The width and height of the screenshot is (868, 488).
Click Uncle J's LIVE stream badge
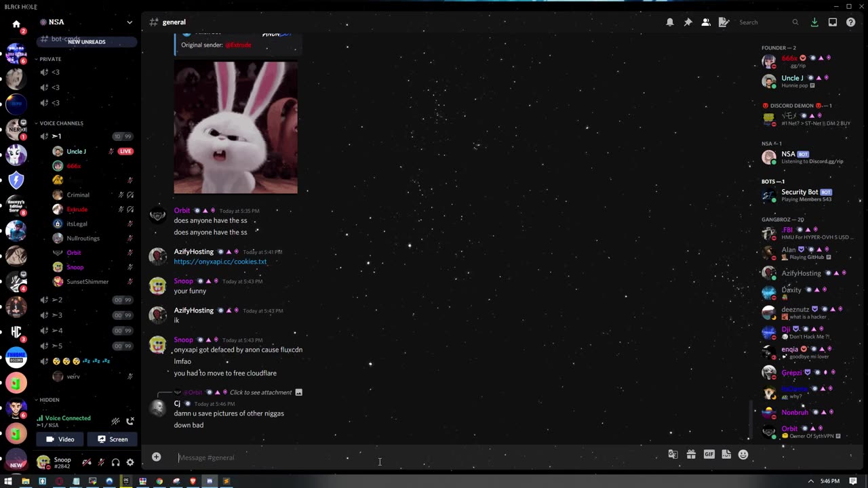[x=125, y=151]
